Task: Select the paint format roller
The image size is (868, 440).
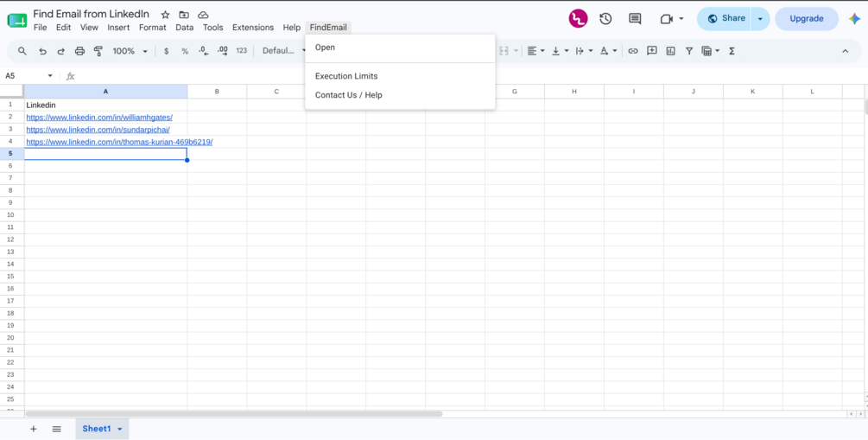Action: 98,51
